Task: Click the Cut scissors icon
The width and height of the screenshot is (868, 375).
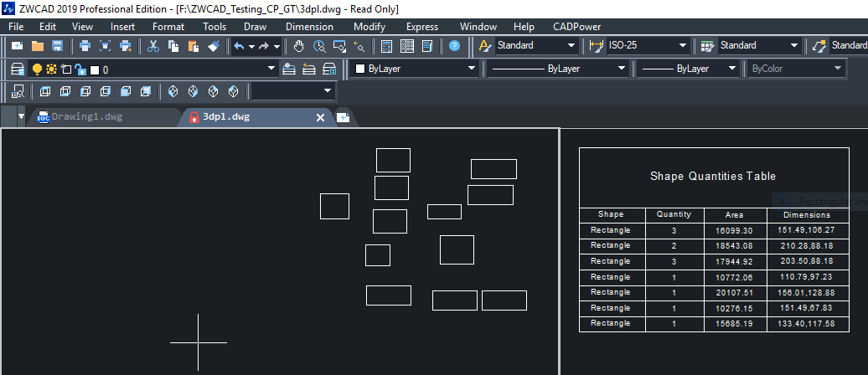Action: pyautogui.click(x=152, y=46)
